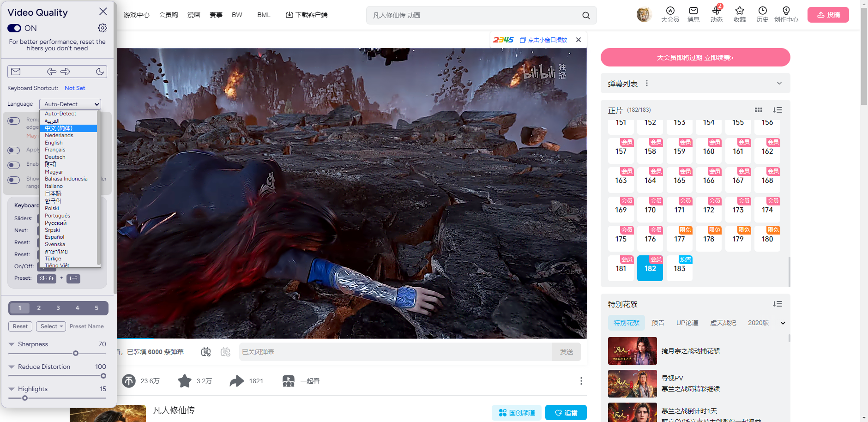Open 收藏 favorites icon
Viewport: 868px width, 422px height.
(x=740, y=14)
